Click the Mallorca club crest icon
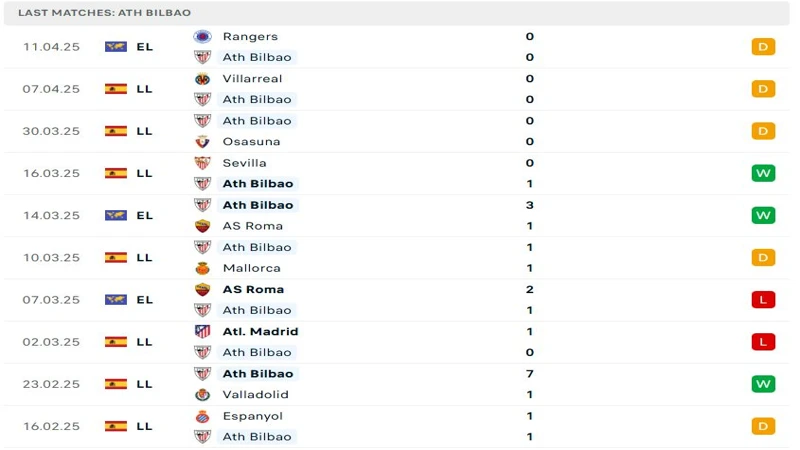Screen dimensions: 800x450 tap(203, 268)
